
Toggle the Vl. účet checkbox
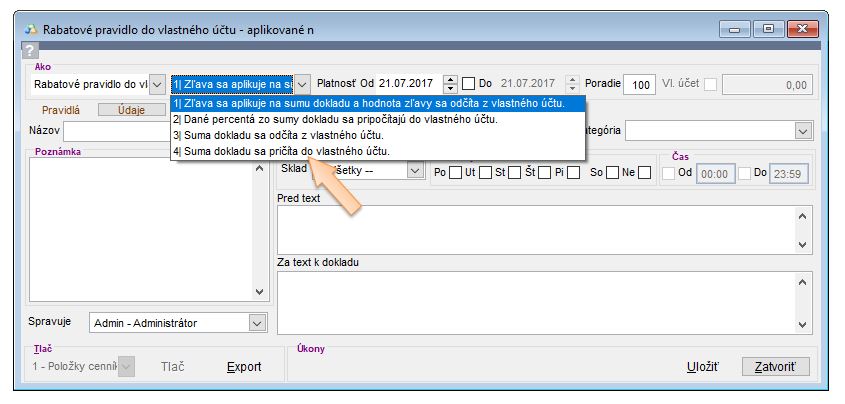click(x=710, y=85)
